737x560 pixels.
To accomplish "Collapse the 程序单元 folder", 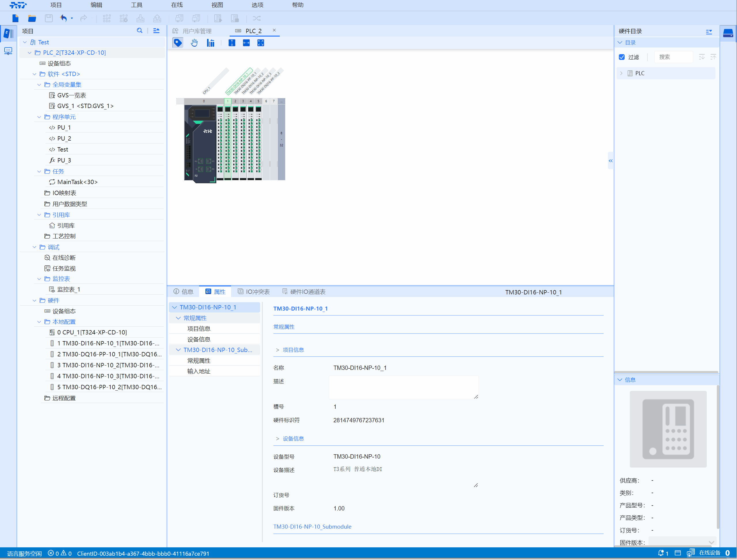I will click(x=39, y=117).
